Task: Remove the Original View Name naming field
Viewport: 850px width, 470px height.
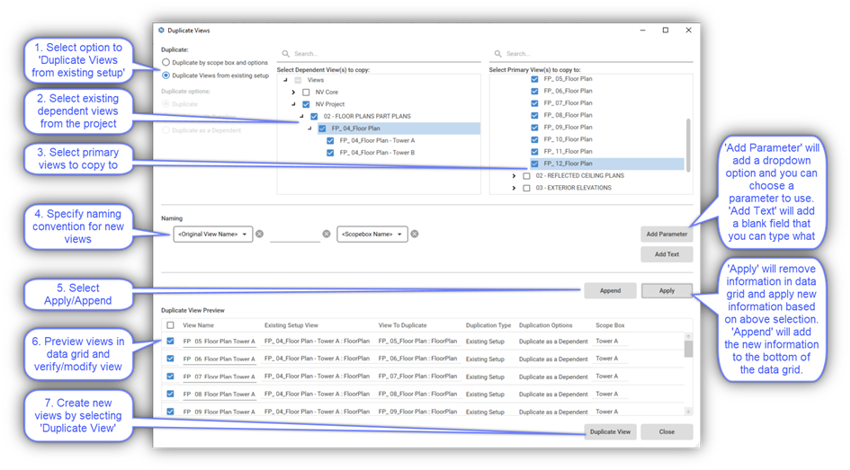Action: coord(260,234)
